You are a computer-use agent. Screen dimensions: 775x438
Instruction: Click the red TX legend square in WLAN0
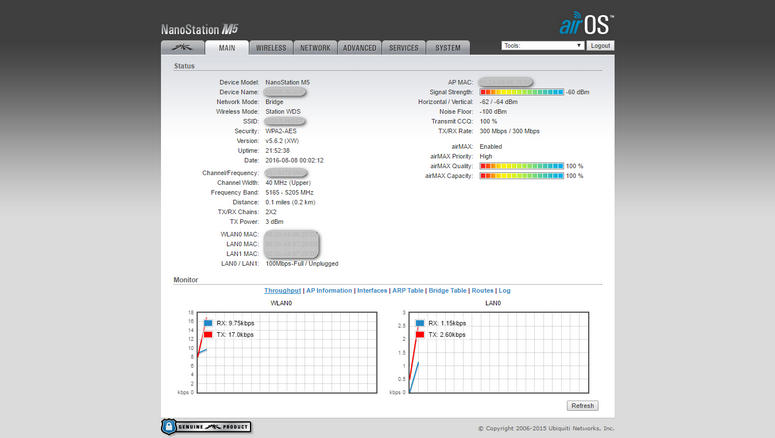pyautogui.click(x=208, y=334)
